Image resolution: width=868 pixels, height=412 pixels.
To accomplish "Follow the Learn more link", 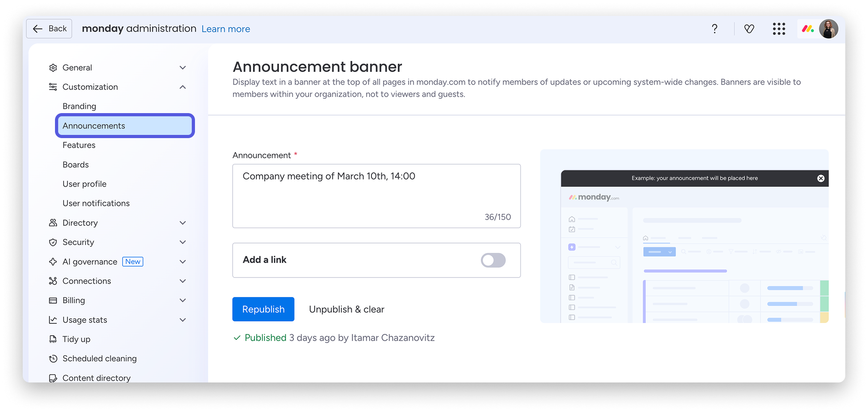I will click(x=226, y=29).
